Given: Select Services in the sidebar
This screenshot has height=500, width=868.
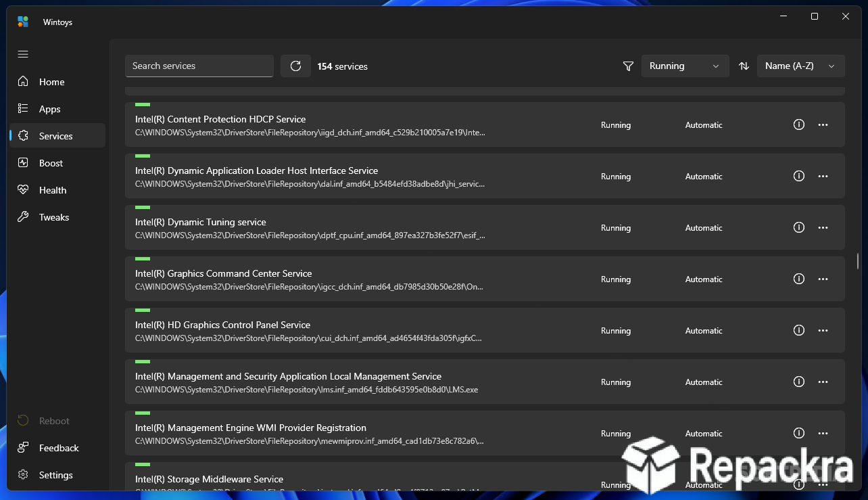Looking at the screenshot, I should click(x=57, y=136).
